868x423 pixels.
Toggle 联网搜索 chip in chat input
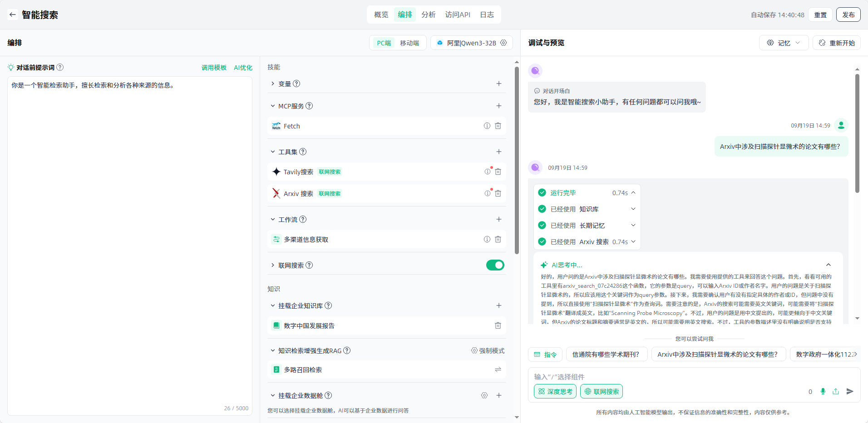pos(601,391)
